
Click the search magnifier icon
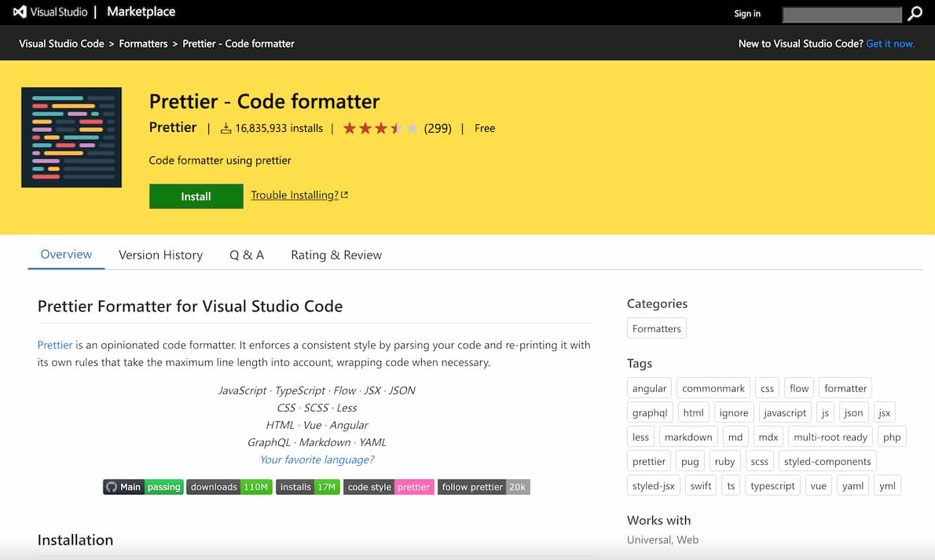[915, 13]
